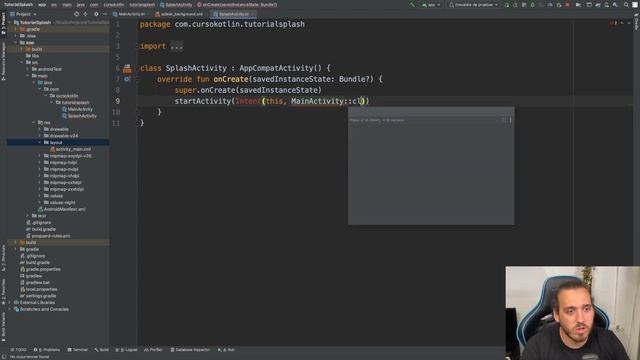The image size is (640, 360).
Task: Click the TutorialSplash breadcrumb
Action: [x=18, y=5]
